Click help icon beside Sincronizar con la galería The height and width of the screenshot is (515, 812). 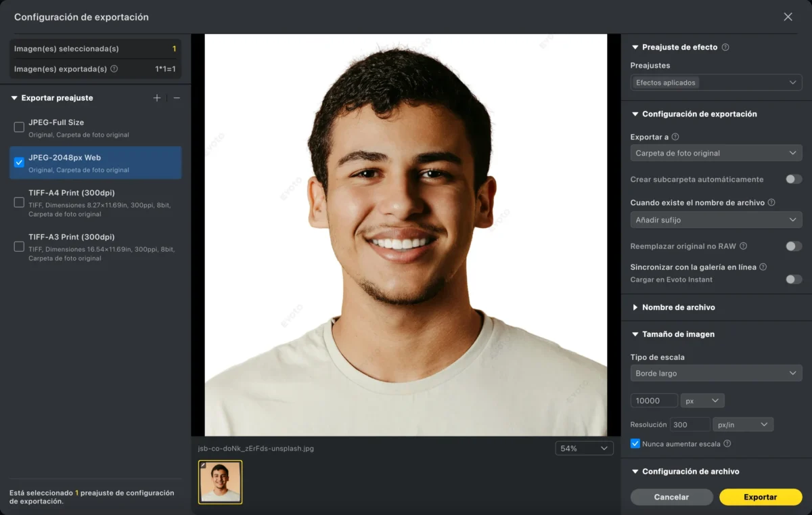coord(763,267)
